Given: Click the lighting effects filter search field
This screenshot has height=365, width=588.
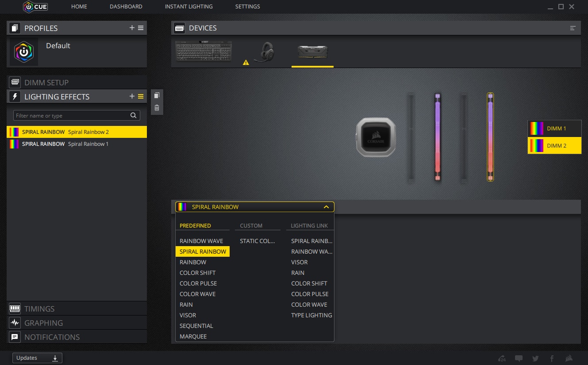Looking at the screenshot, I should coord(72,116).
